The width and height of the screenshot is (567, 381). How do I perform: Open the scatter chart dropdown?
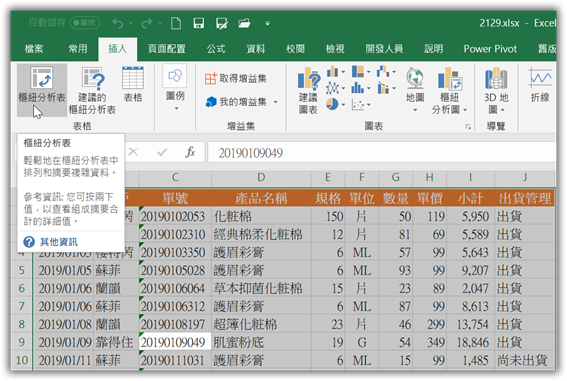tap(369, 105)
